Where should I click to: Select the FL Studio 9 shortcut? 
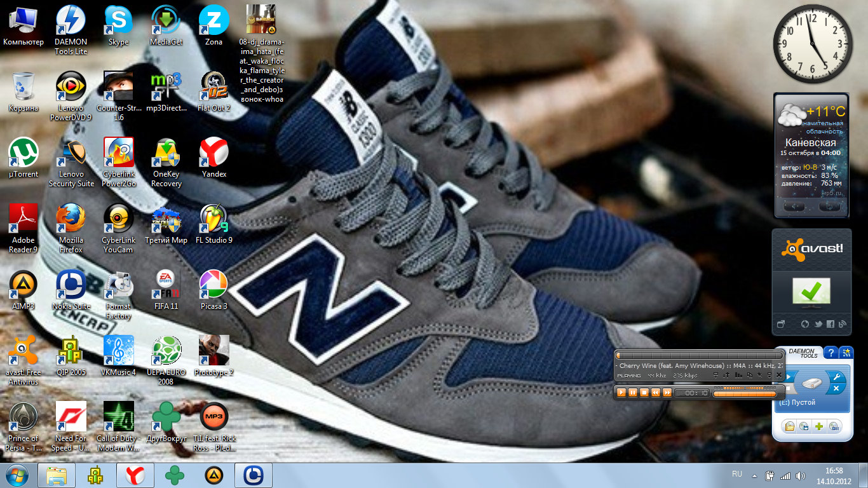pyautogui.click(x=214, y=224)
